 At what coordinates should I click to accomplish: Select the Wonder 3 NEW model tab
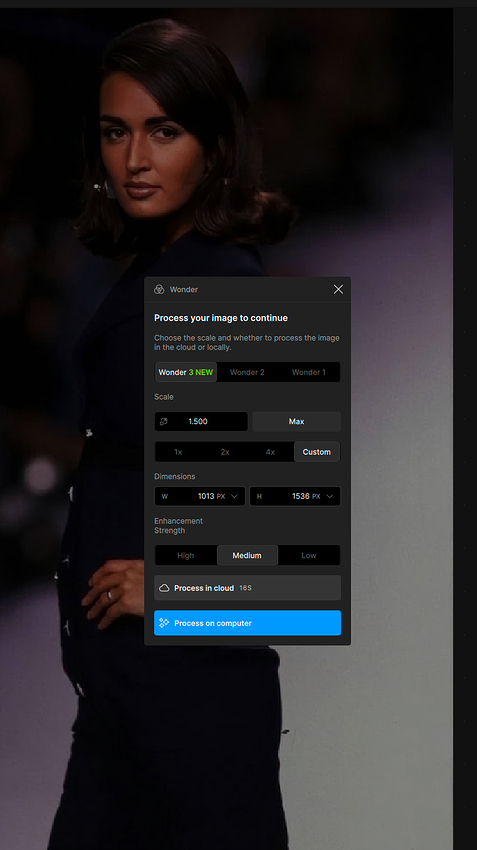186,372
